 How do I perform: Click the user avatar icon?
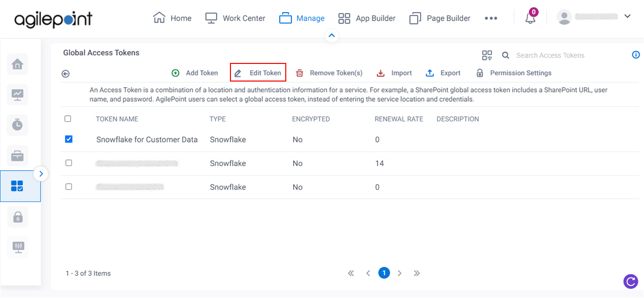coord(565,17)
